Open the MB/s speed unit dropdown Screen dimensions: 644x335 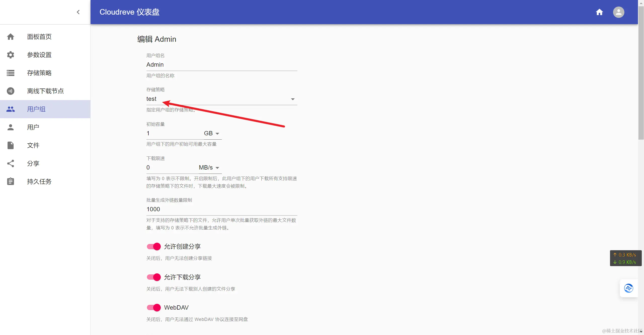pos(209,168)
